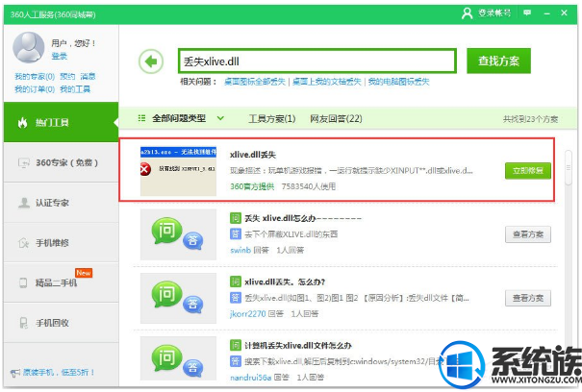Click the 登录 link under the greeting
This screenshot has height=392, width=582.
click(x=60, y=56)
